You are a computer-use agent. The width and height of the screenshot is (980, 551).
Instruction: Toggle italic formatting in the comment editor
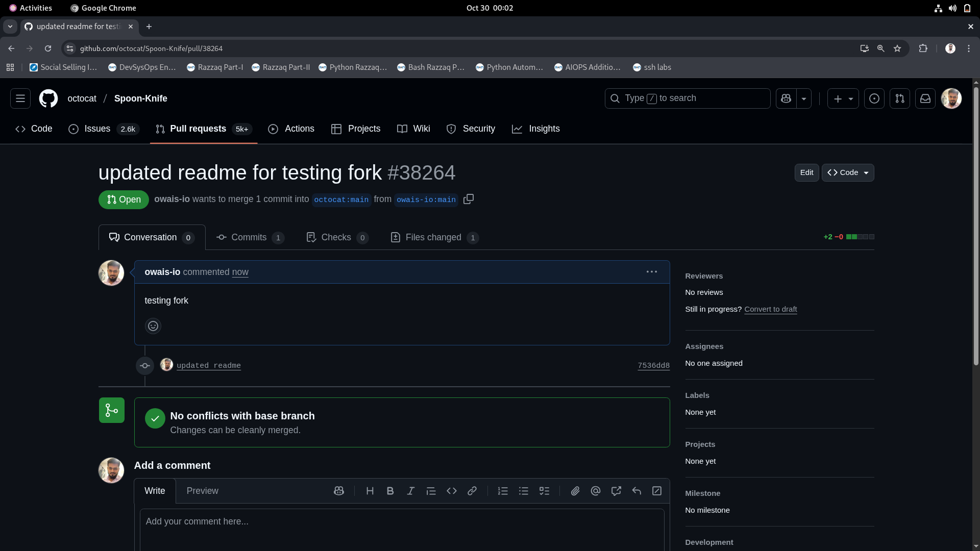click(410, 491)
